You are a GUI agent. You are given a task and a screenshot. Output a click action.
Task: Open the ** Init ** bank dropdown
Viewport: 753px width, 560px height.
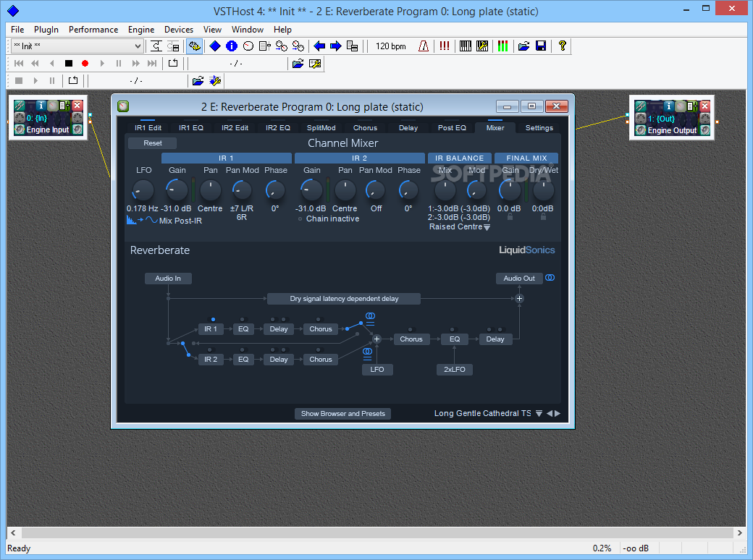[x=77, y=46]
